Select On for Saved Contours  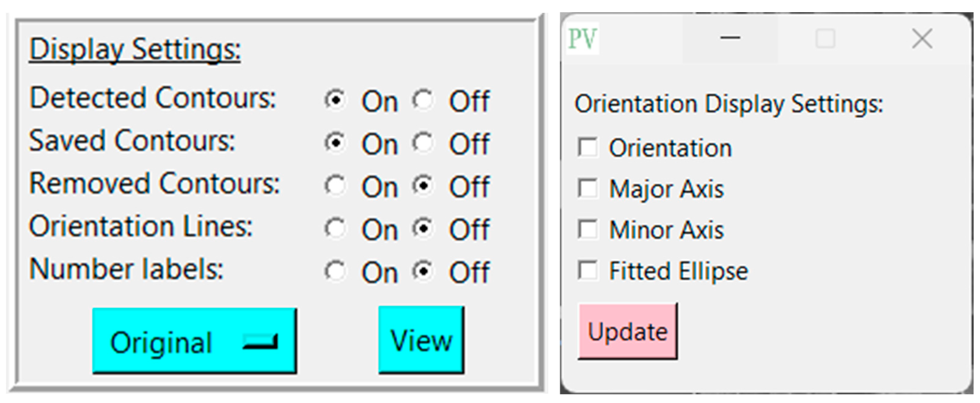tap(336, 143)
